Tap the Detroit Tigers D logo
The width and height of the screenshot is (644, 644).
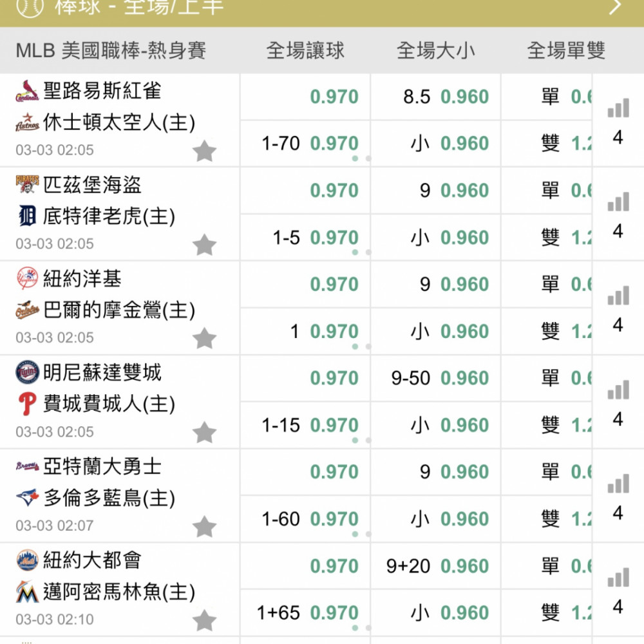[x=27, y=216]
